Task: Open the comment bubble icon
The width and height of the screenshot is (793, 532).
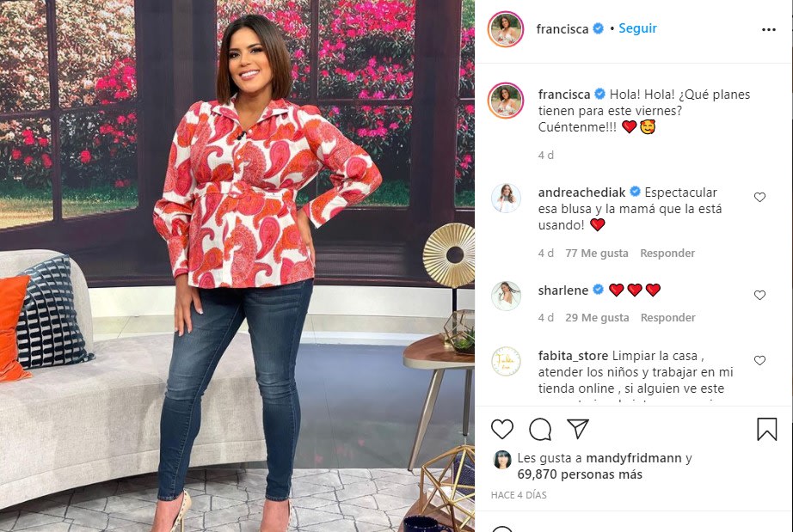Action: click(539, 430)
